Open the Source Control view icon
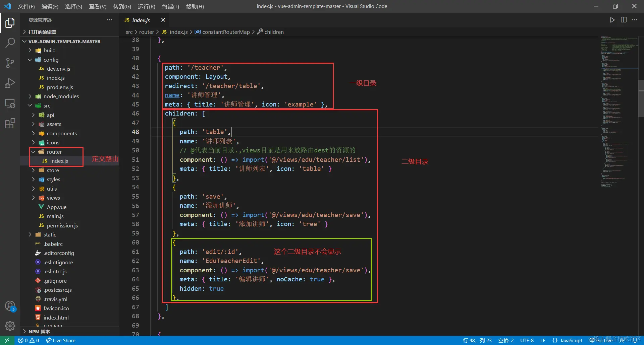 click(x=10, y=63)
